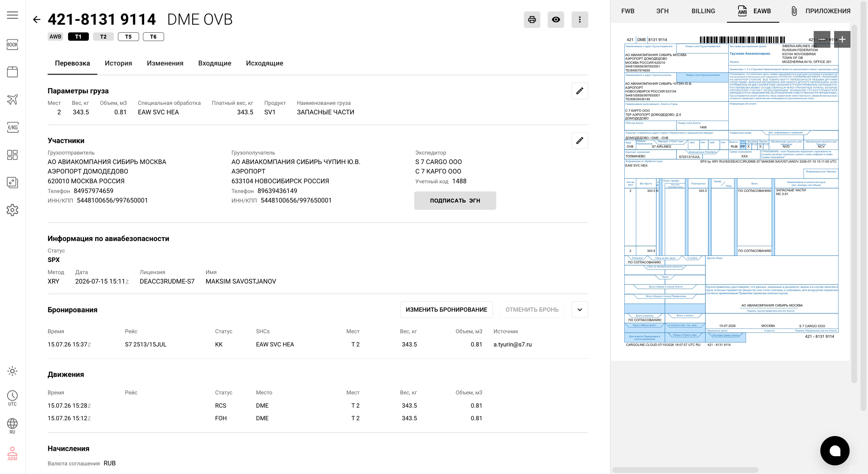Switch to the Перевозка tab

pos(73,63)
